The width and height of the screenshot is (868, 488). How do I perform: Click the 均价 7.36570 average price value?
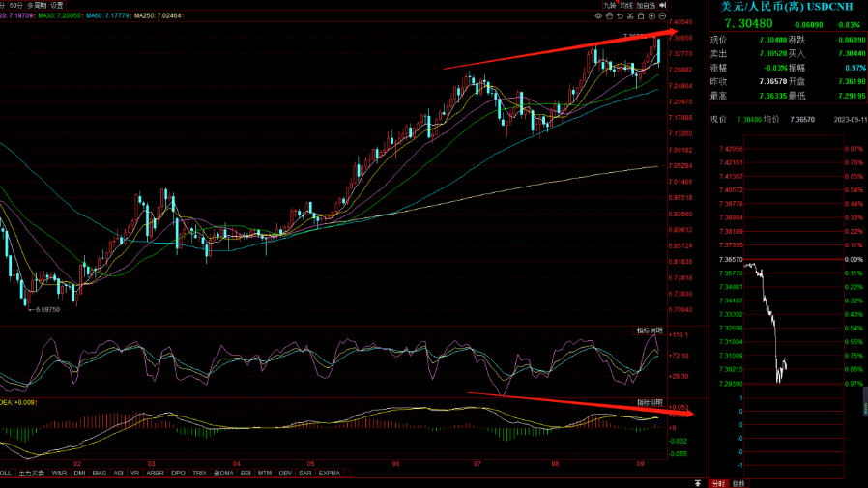(802, 120)
